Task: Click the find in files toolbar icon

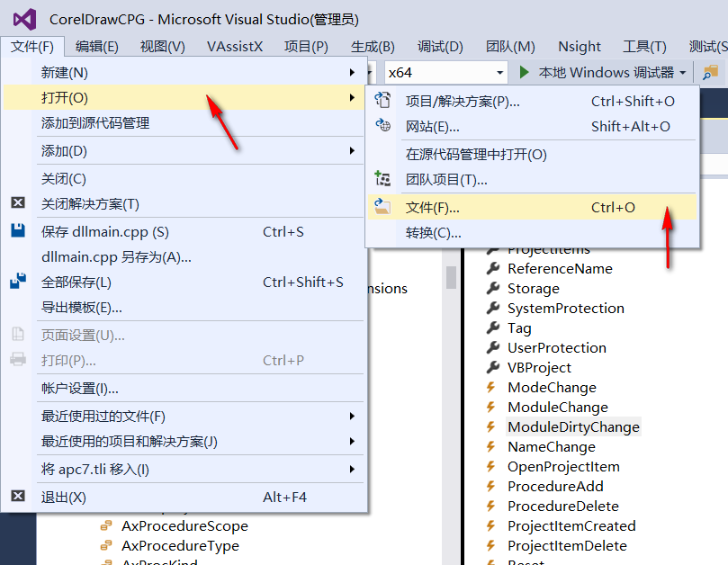Action: point(710,72)
